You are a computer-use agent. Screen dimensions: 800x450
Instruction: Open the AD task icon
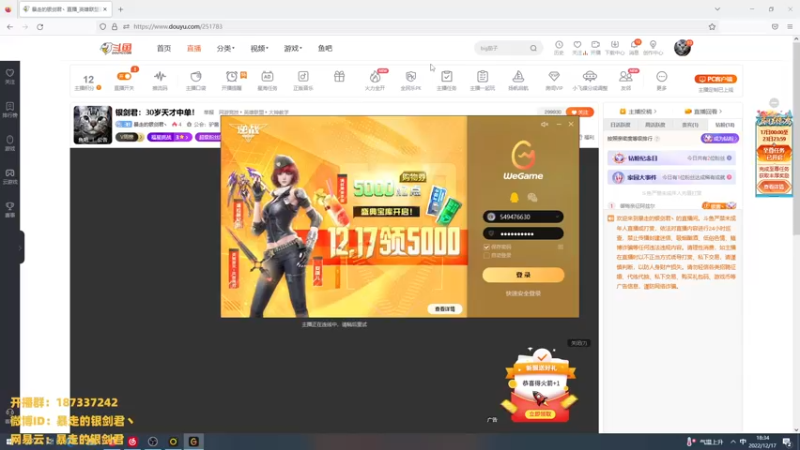267,77
